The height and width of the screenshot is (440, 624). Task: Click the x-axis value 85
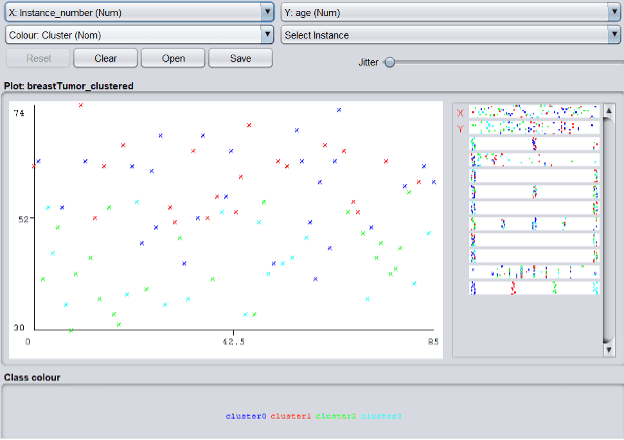[x=433, y=342]
